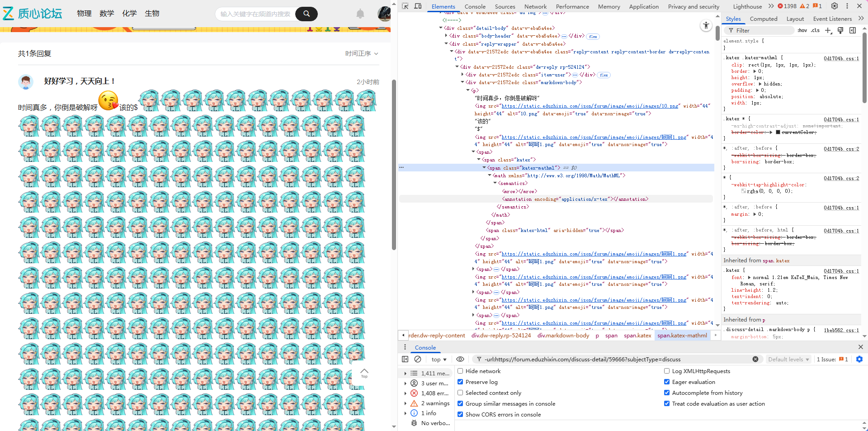Screen dimensions: 868x431
Task: Click the reply author's avatar
Action: 26,82
